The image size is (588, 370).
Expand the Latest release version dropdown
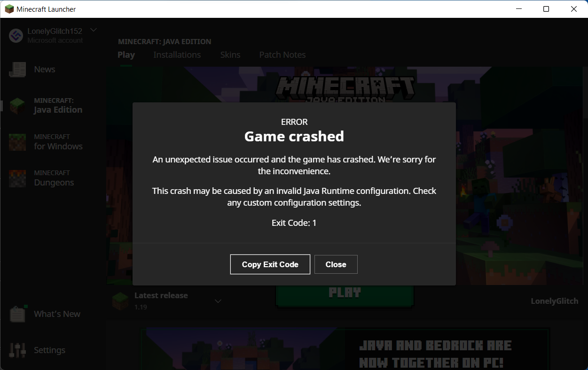[x=218, y=301]
